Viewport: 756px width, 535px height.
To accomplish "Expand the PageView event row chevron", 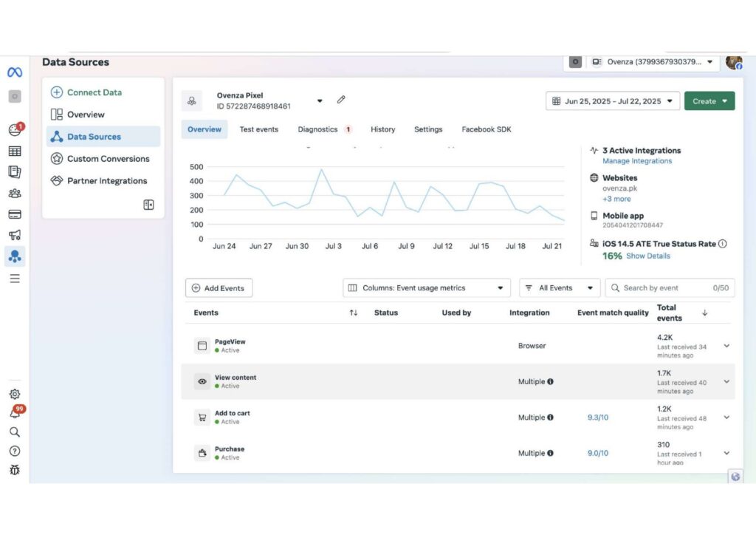I will click(726, 346).
